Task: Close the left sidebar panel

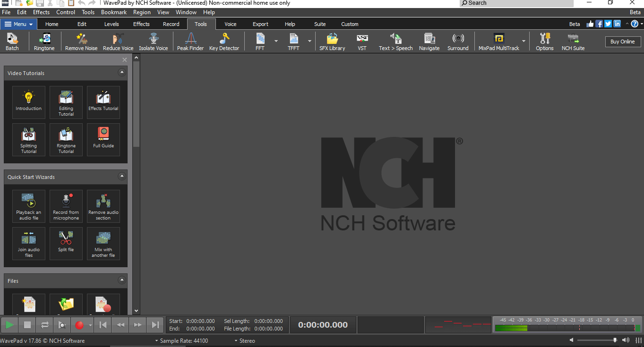Action: click(x=125, y=59)
